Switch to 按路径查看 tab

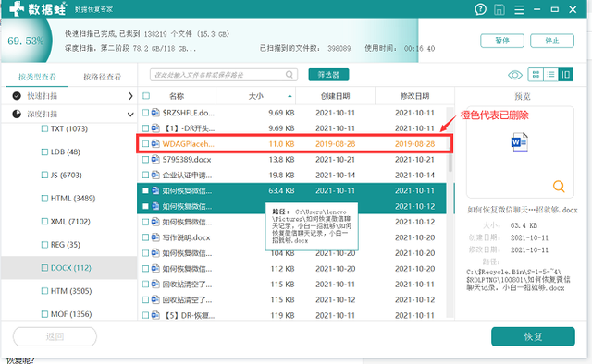[x=103, y=77]
